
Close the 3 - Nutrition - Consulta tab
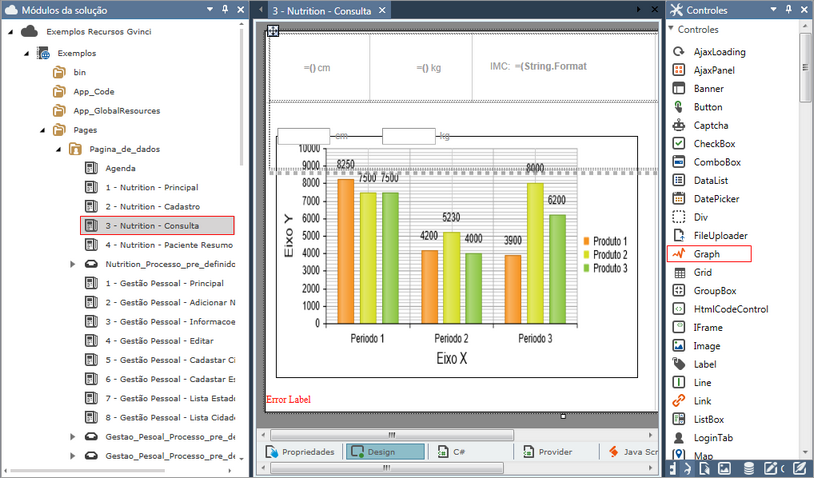[382, 10]
